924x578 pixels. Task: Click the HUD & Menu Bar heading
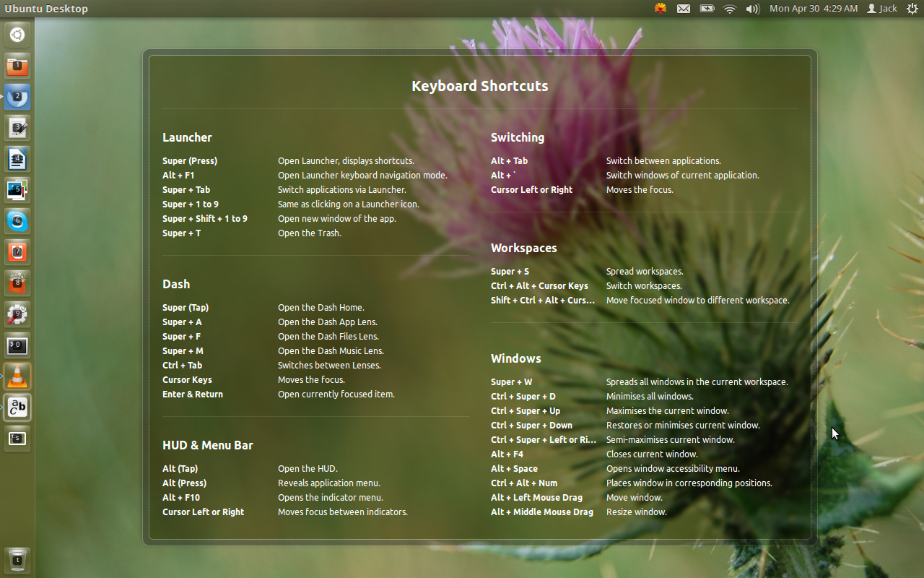coord(208,445)
